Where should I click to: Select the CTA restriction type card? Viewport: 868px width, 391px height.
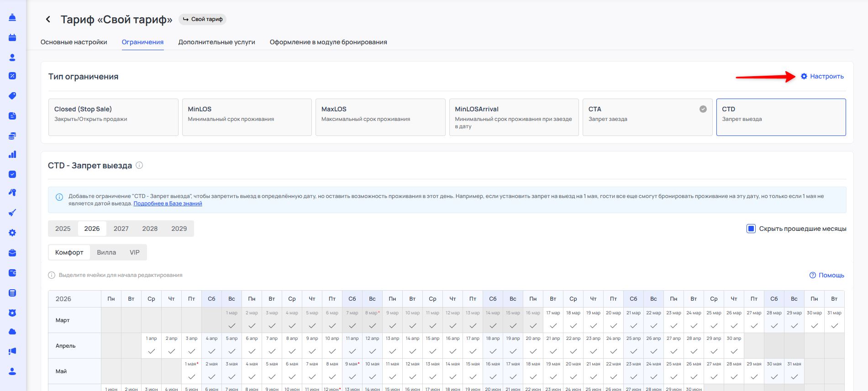647,117
